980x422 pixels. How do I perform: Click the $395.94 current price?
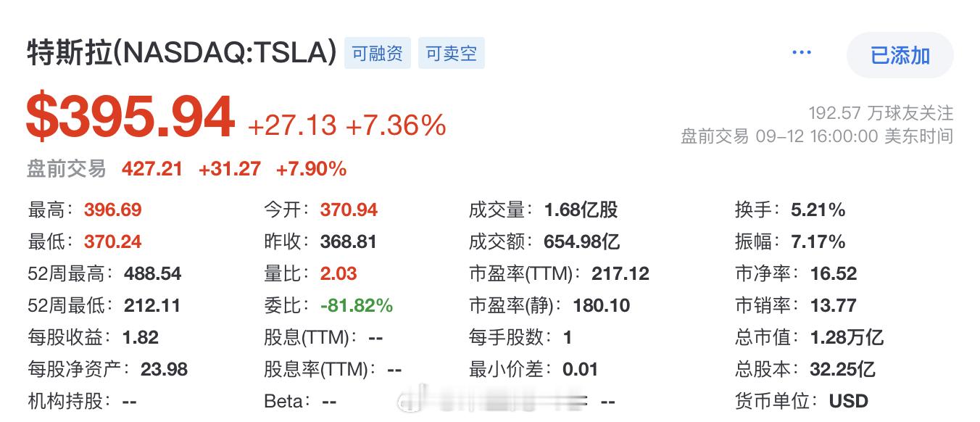pyautogui.click(x=130, y=117)
